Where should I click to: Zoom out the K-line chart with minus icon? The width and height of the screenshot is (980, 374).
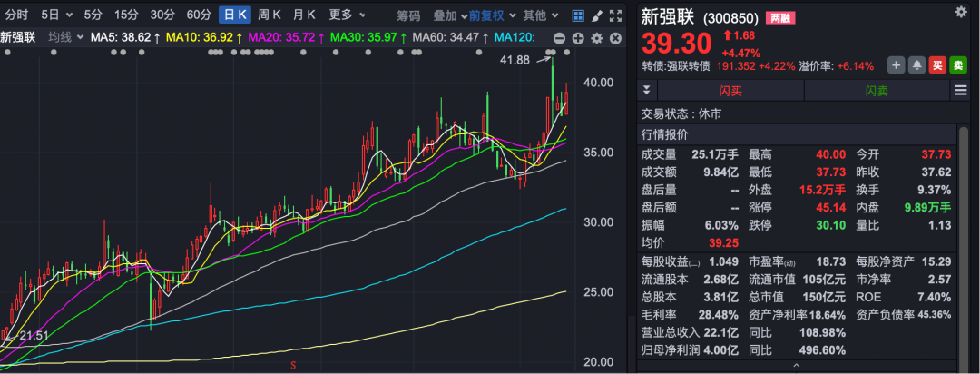point(559,38)
